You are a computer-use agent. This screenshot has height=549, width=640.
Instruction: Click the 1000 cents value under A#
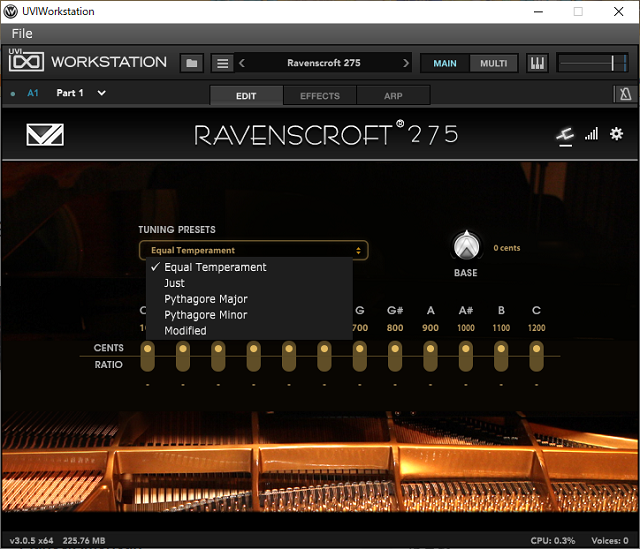466,328
